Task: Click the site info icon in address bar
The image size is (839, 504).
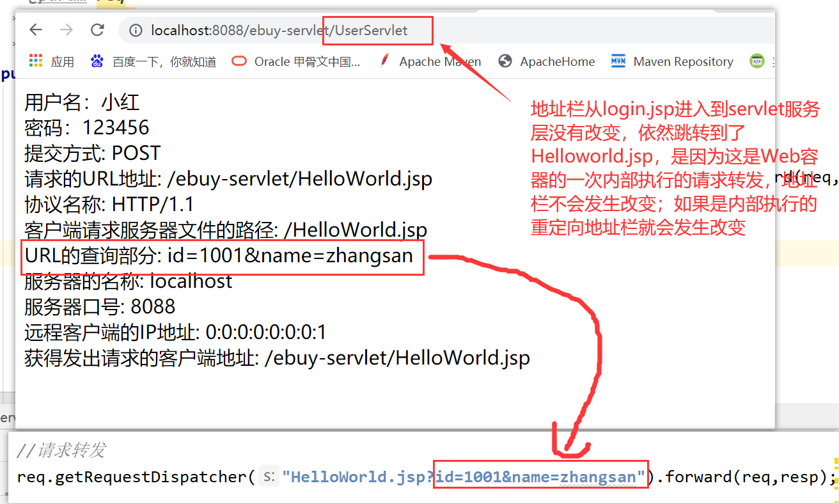Action: click(x=136, y=30)
